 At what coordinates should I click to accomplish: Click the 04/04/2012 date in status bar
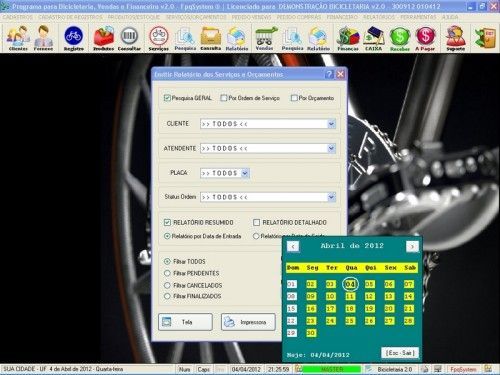coord(246,369)
